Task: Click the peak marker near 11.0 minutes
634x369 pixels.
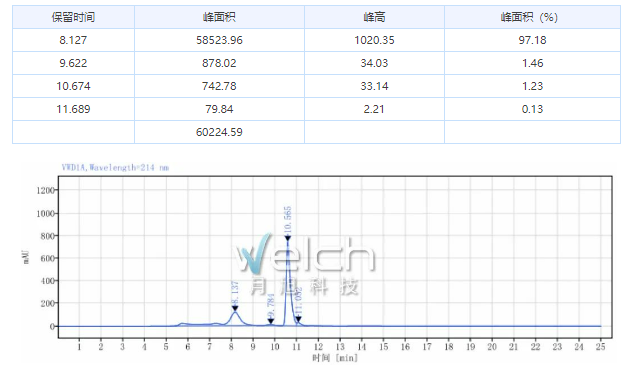Action: coord(298,319)
